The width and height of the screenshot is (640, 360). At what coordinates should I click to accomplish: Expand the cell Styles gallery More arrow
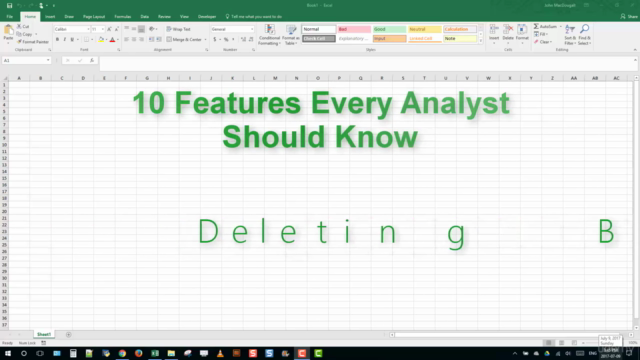(x=480, y=41)
